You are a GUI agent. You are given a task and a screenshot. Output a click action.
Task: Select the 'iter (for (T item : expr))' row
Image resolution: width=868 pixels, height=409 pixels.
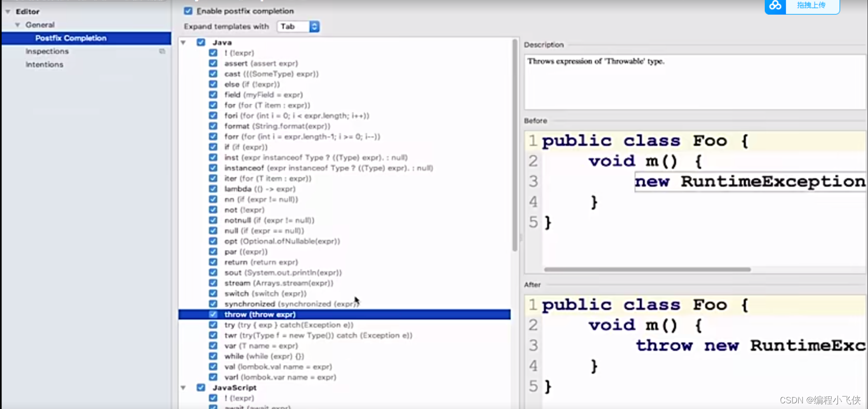tap(345, 178)
